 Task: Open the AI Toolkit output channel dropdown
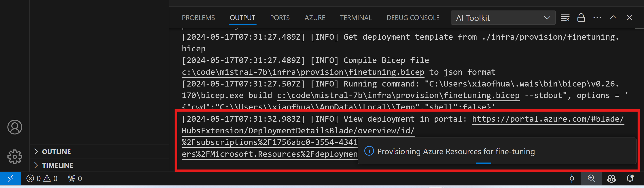(x=503, y=18)
